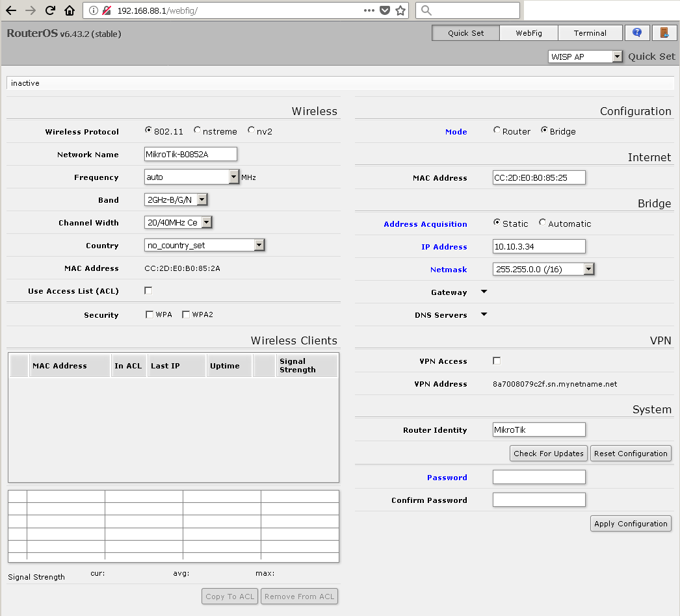
Task: Edit the Router Identity field
Action: (539, 430)
